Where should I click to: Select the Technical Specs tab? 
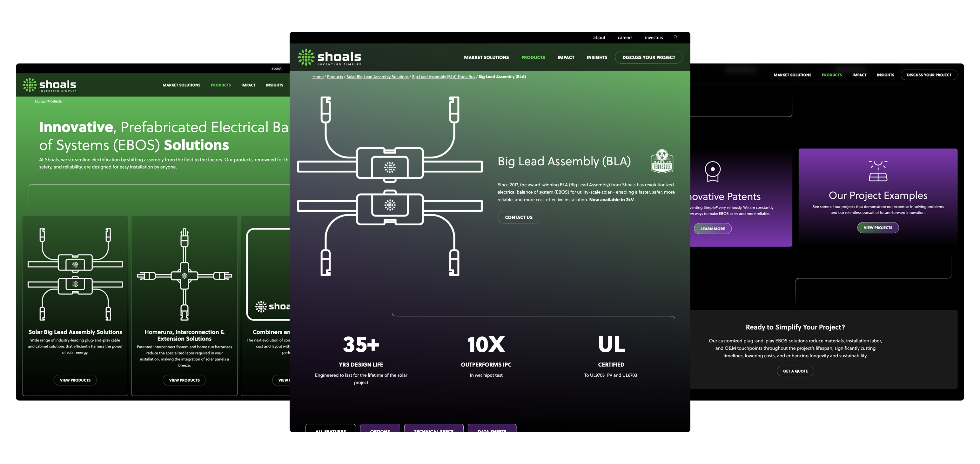pyautogui.click(x=434, y=428)
